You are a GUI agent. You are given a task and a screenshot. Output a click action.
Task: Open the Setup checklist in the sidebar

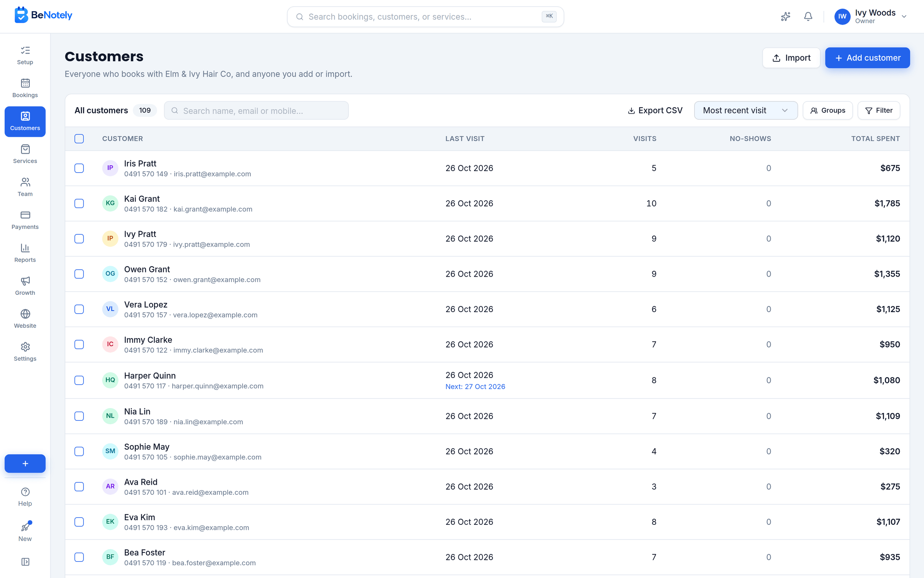click(x=25, y=55)
